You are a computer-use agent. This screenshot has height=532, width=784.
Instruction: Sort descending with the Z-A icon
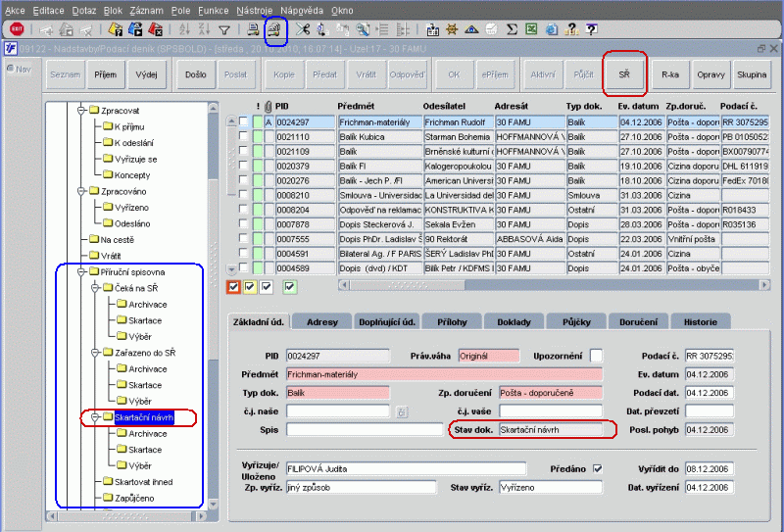pos(204,29)
